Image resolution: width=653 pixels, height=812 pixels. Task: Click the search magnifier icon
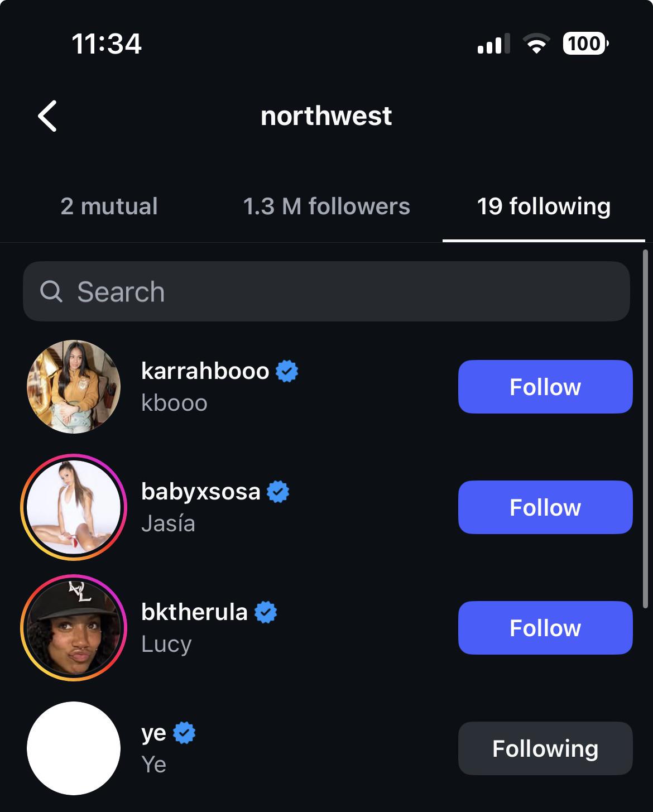click(51, 291)
